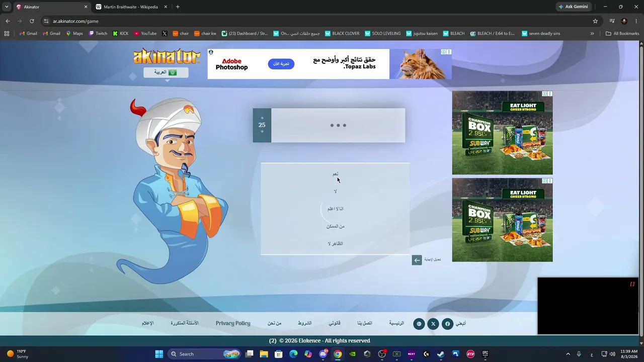Open the Privacy Policy footer link
The width and height of the screenshot is (644, 362).
[233, 323]
